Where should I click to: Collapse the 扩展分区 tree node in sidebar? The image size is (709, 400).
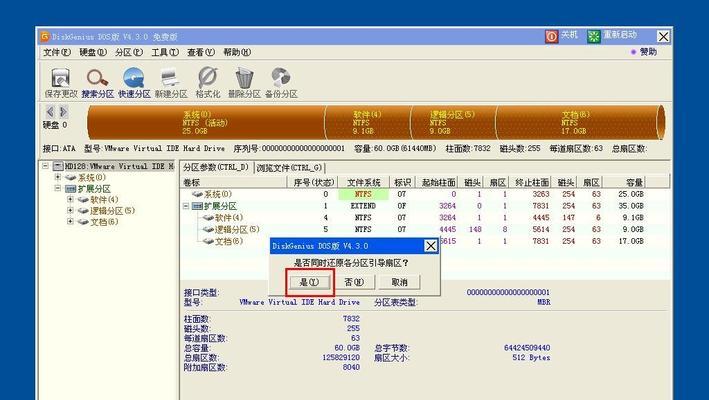click(58, 188)
